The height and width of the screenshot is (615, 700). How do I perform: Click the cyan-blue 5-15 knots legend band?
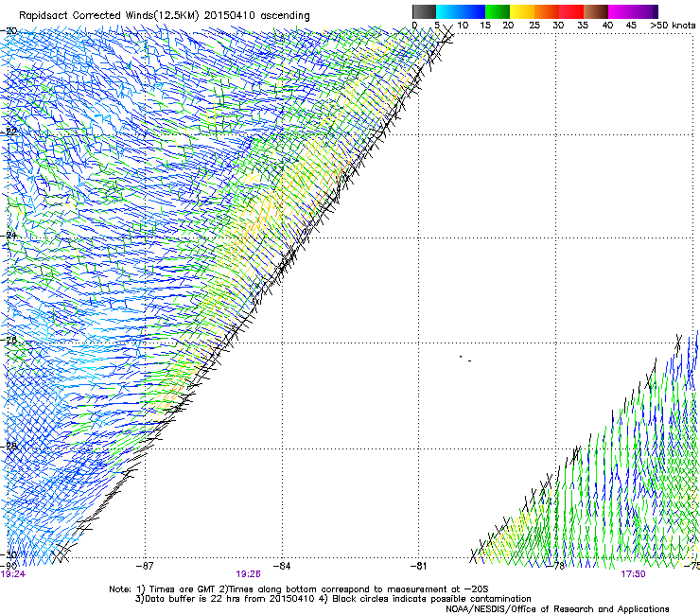pos(461,11)
